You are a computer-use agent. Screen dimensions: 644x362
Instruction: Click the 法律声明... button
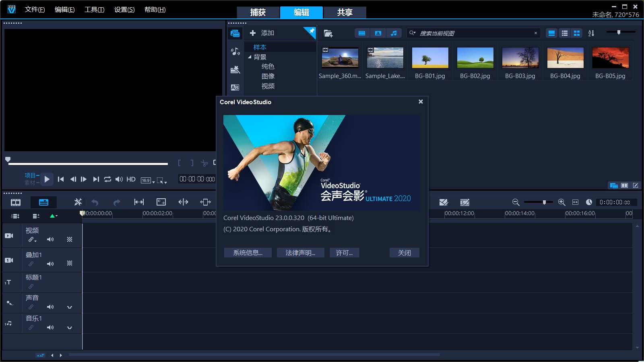(x=300, y=253)
